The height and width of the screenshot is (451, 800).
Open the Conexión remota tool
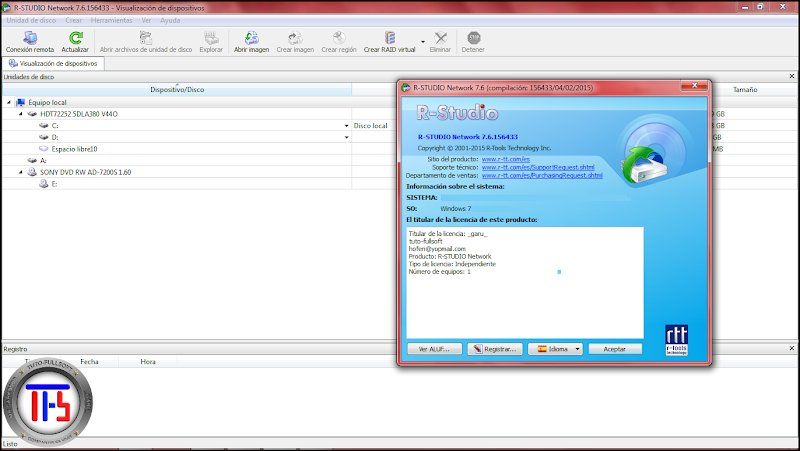coord(30,42)
